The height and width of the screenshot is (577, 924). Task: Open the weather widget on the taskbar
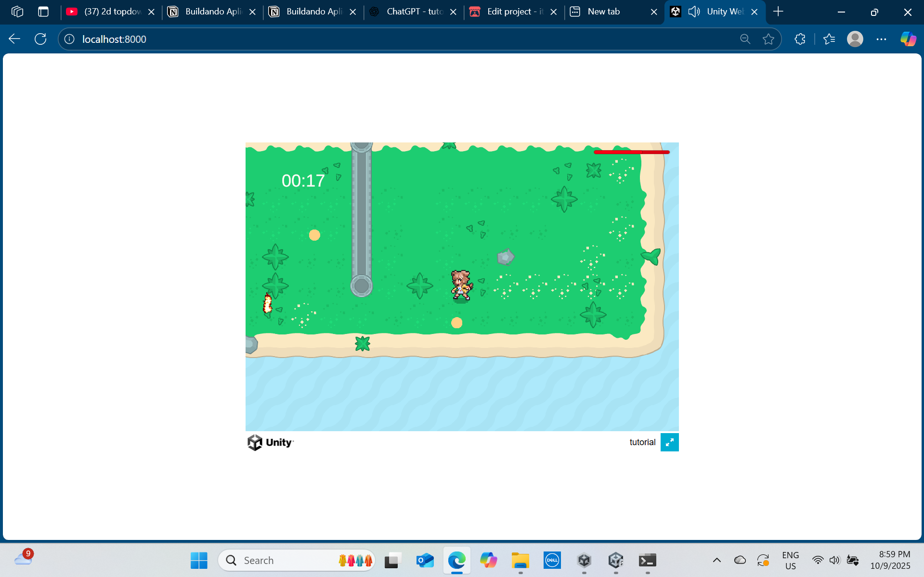(23, 558)
